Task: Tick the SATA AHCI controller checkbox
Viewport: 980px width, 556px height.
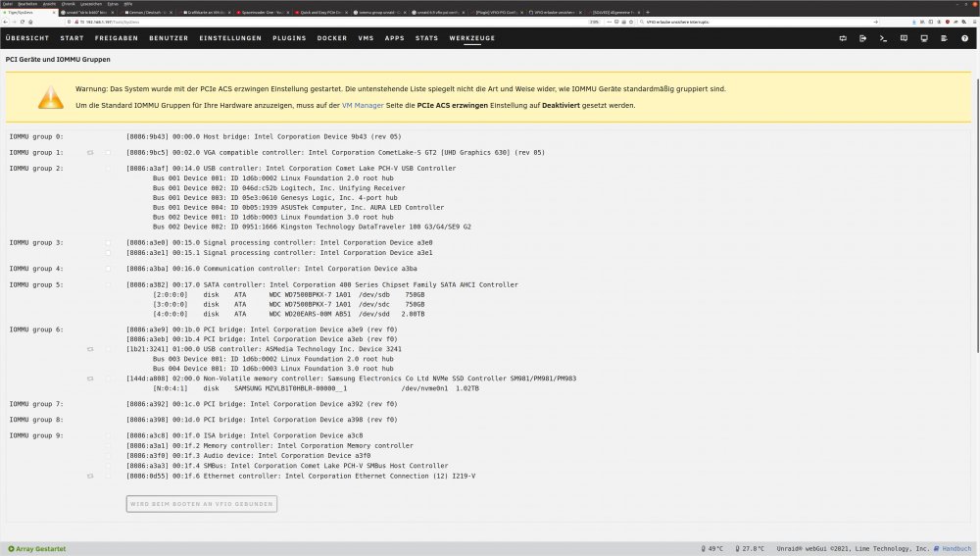Action: tap(108, 284)
